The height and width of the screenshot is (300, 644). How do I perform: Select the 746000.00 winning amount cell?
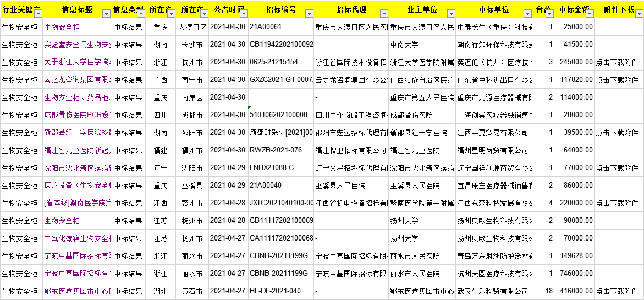coord(576,274)
